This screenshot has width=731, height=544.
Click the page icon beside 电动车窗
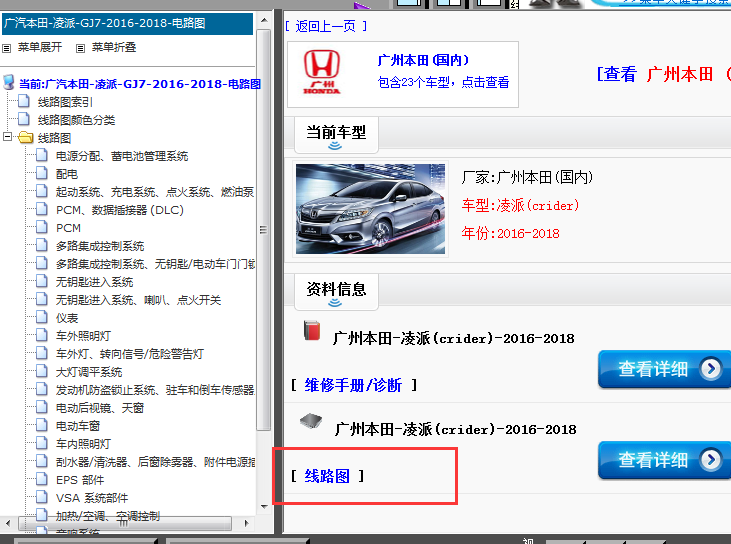pyautogui.click(x=42, y=425)
